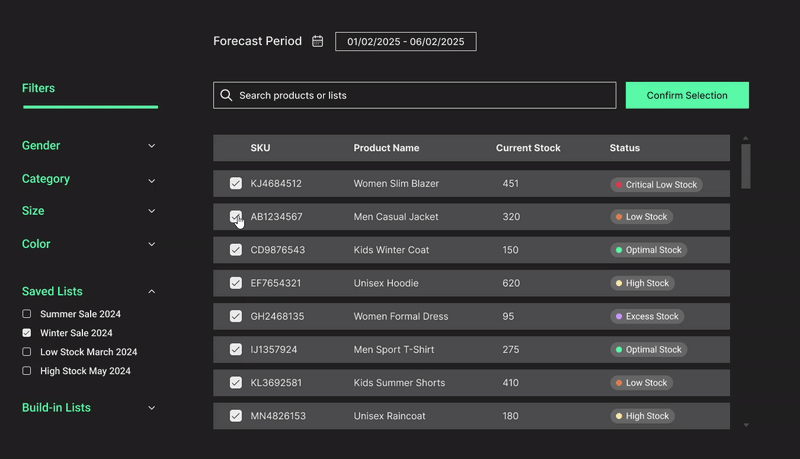
Task: Select the Filters tab heading
Action: tap(39, 88)
